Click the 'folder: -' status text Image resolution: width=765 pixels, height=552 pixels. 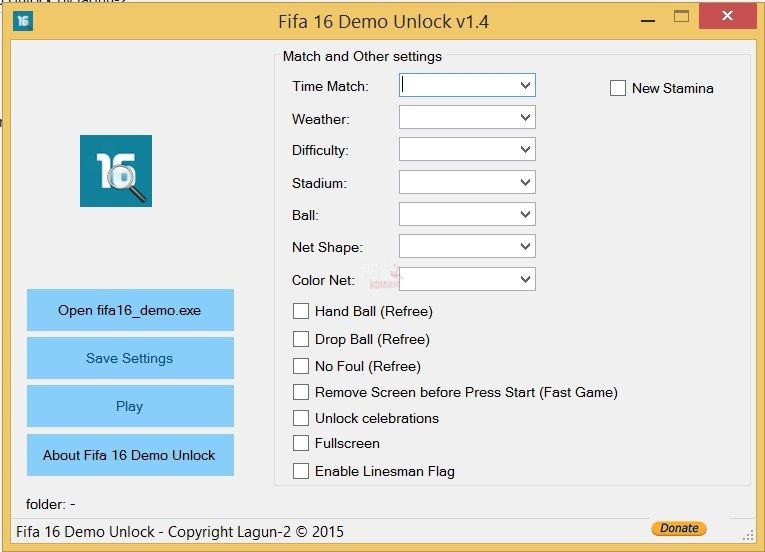tap(50, 504)
